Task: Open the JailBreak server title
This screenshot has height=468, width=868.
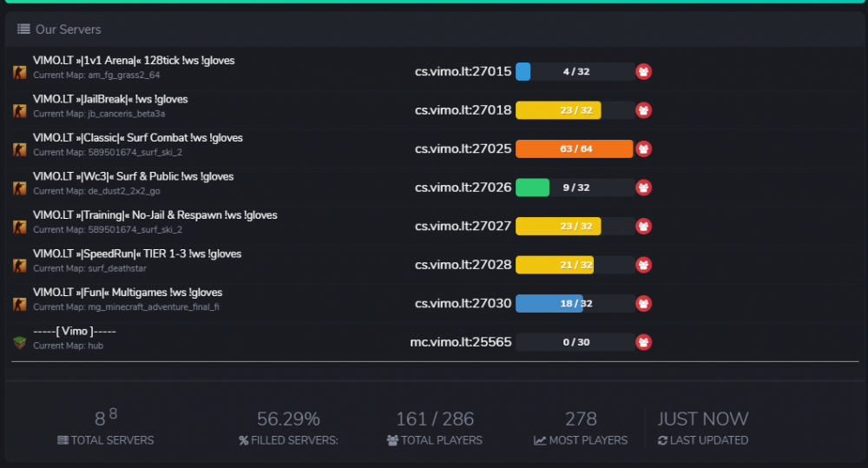Action: 110,99
